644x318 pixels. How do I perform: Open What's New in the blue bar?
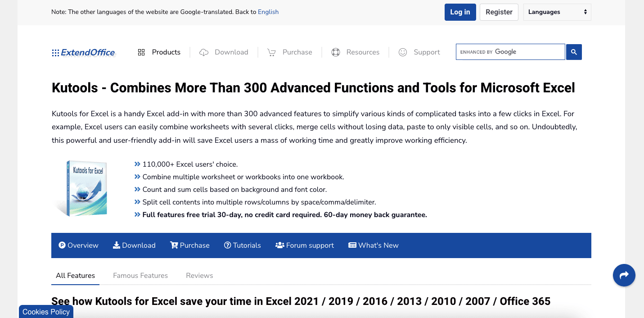click(374, 245)
